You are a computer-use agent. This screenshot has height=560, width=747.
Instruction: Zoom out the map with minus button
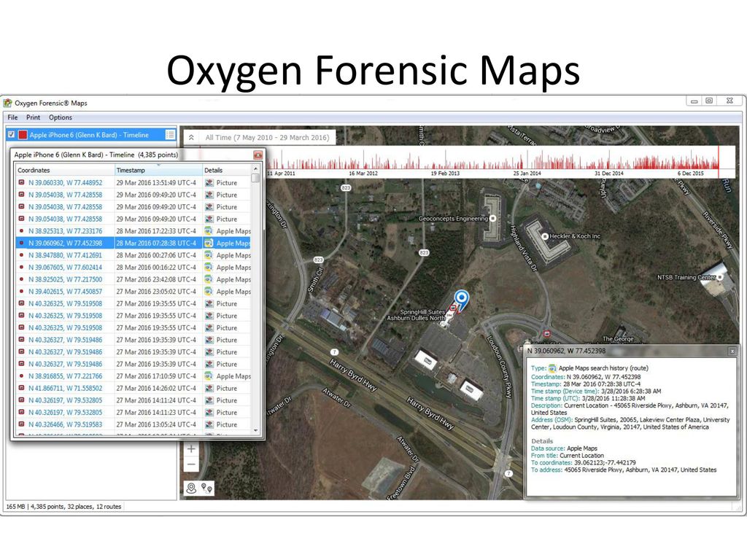pos(191,464)
